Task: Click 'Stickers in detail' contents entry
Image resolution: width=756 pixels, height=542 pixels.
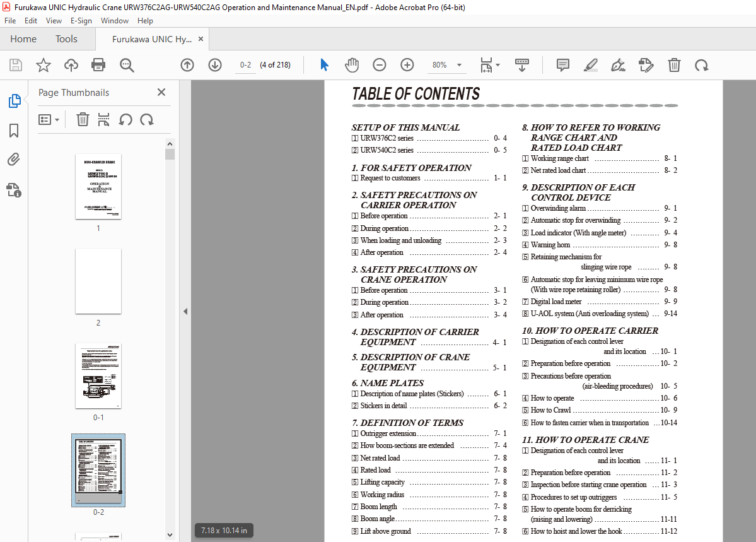Action: [429, 406]
